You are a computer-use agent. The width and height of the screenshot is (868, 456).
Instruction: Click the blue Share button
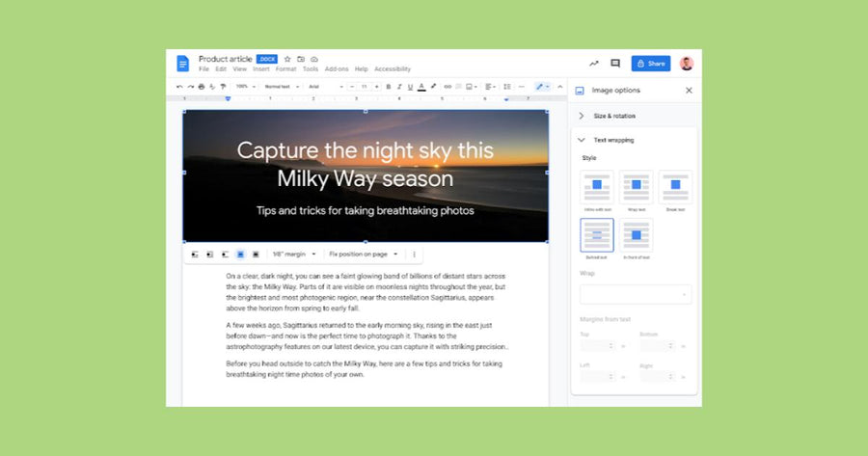pos(651,63)
